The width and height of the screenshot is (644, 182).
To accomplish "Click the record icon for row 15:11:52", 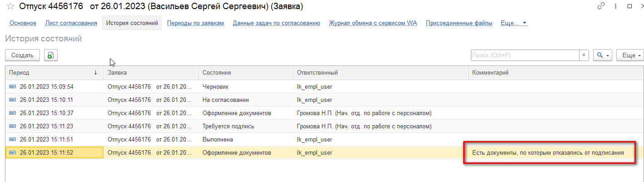I will point(12,152).
